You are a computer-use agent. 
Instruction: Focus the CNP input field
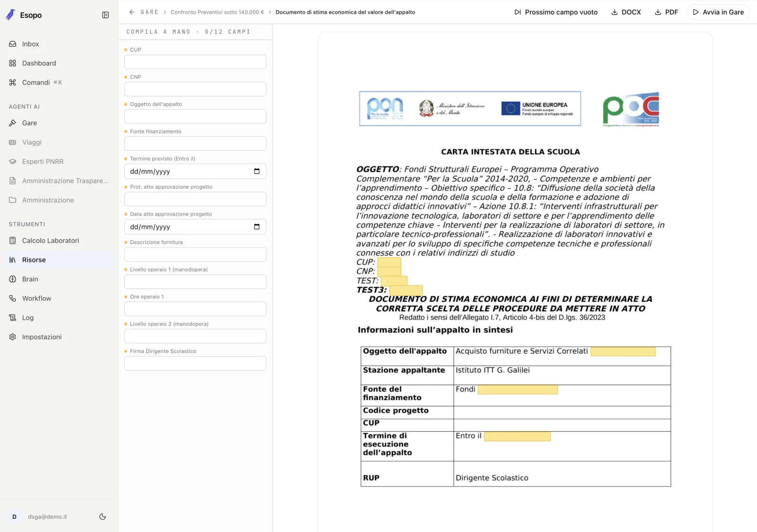click(195, 89)
